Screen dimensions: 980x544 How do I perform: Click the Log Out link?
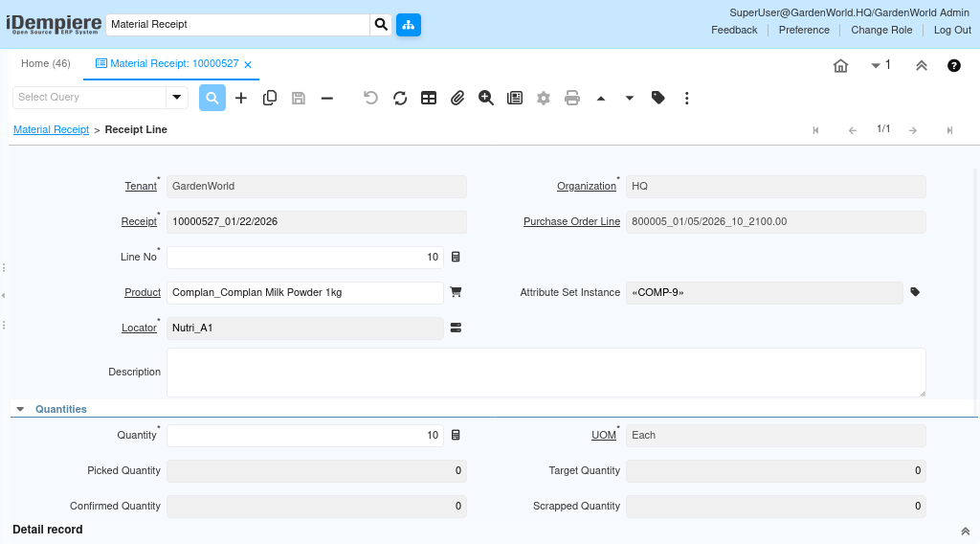tap(952, 30)
